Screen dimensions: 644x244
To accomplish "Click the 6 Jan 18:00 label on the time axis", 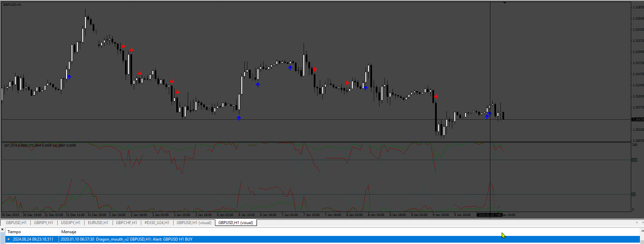I will (268, 215).
